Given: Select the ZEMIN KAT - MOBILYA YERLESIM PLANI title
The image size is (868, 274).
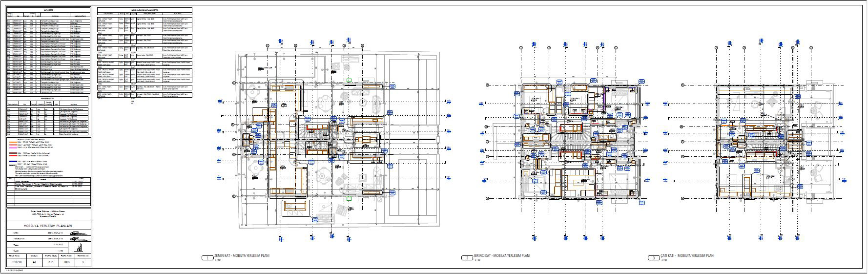Looking at the screenshot, I should coord(242,255).
